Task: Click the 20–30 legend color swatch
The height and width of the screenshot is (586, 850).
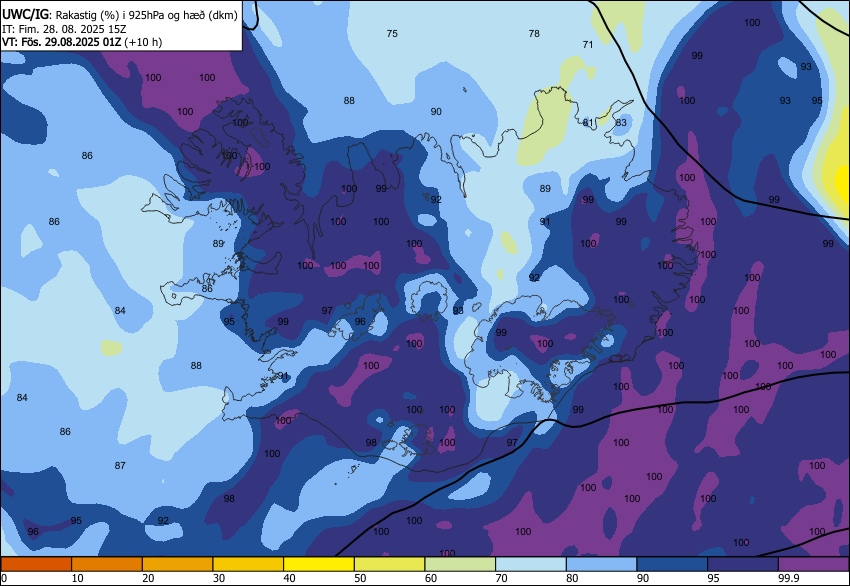Action: click(x=178, y=564)
